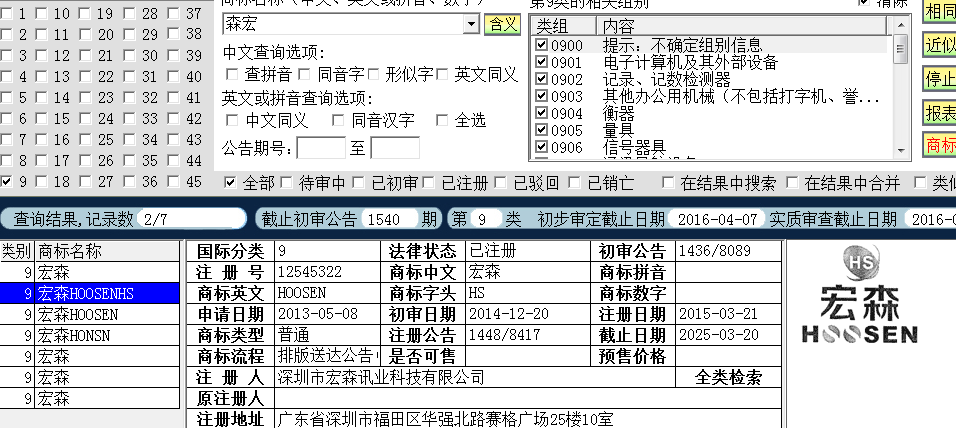The image size is (956, 428).
Task: Uncheck group 0903 其他办公用机械
Action: [541, 96]
